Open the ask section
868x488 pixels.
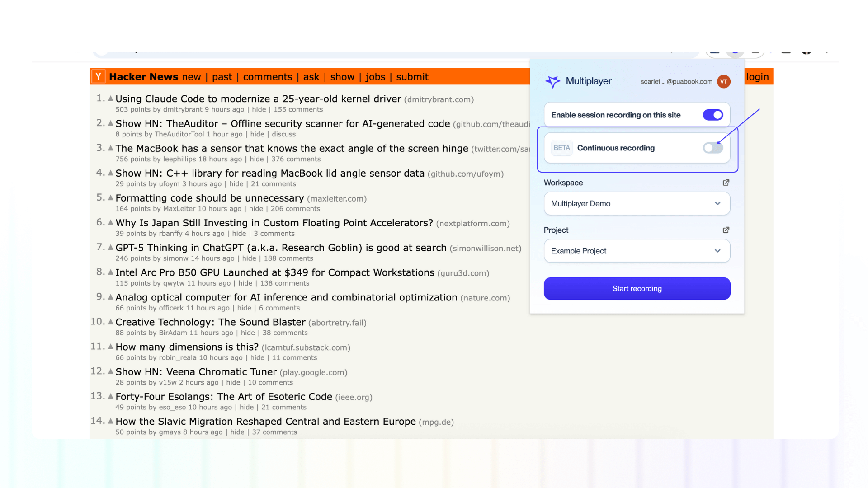(x=311, y=77)
